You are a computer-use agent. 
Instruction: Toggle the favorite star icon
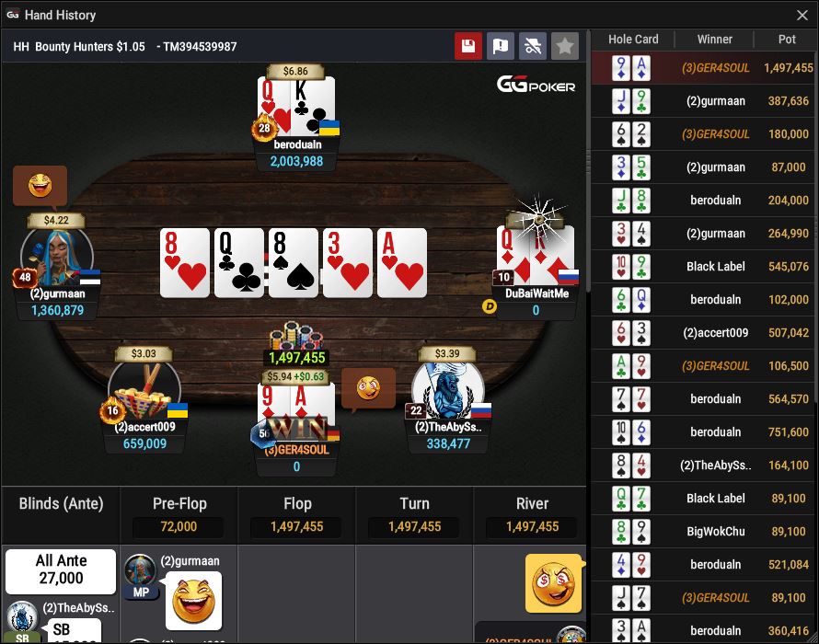tap(565, 46)
